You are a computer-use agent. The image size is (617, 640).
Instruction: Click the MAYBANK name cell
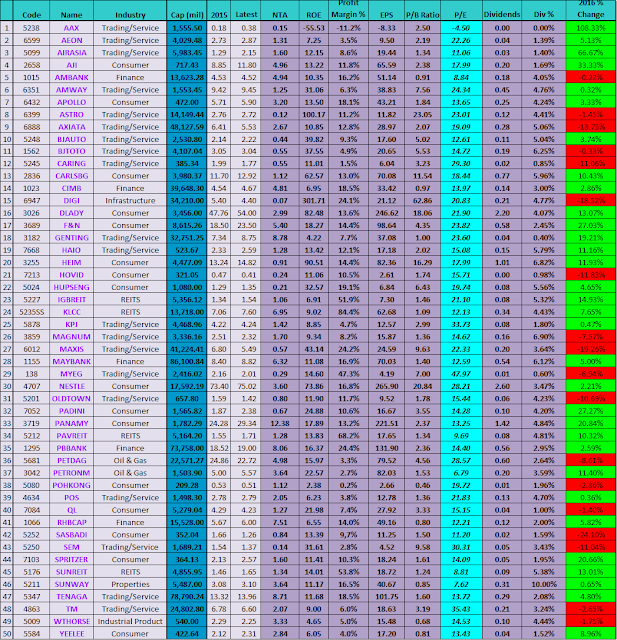click(71, 362)
